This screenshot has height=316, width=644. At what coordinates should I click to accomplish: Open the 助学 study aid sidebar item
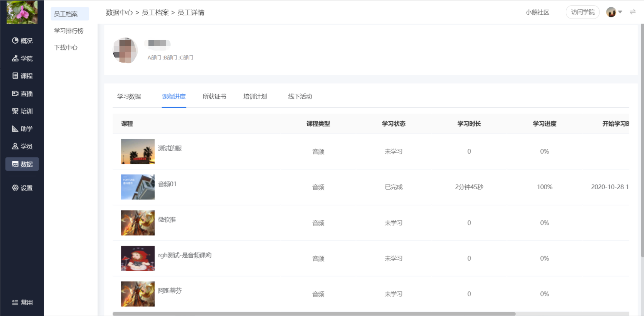[x=22, y=129]
